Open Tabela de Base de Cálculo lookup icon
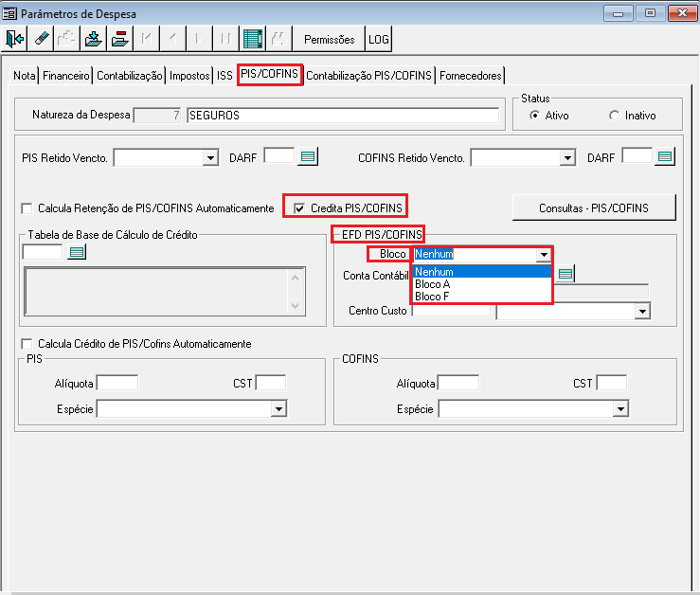 [77, 252]
